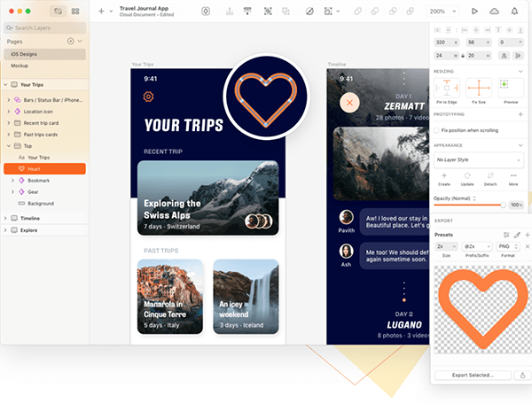The height and width of the screenshot is (403, 532).
Task: Expand the Timeline artboard in layer list
Action: [6, 218]
